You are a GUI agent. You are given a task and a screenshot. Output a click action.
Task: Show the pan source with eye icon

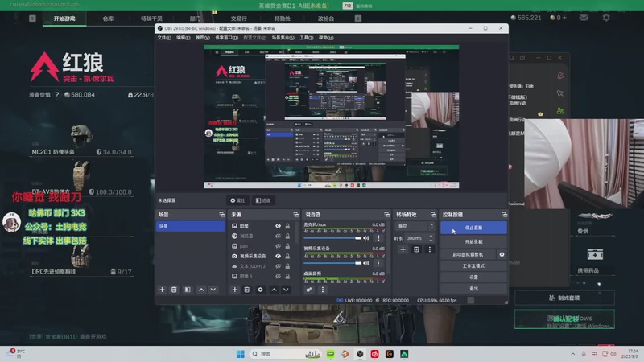point(278,246)
